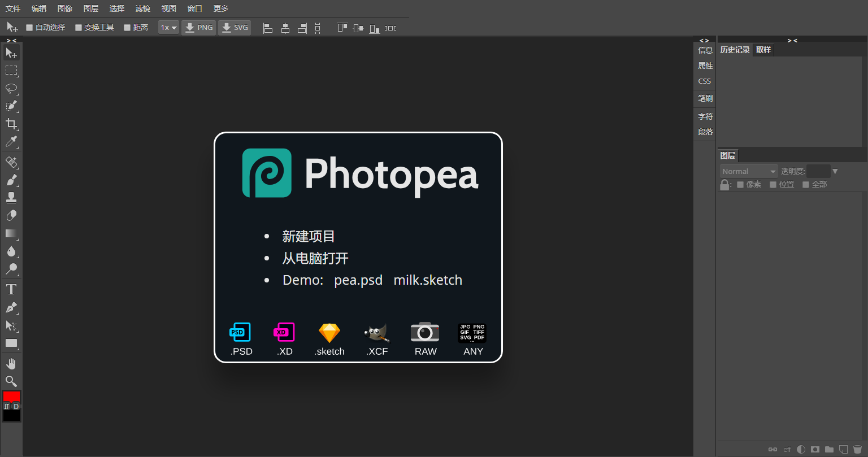Screen dimensions: 868x457
Task: Toggle the 变换工具 checkbox
Action: click(79, 28)
